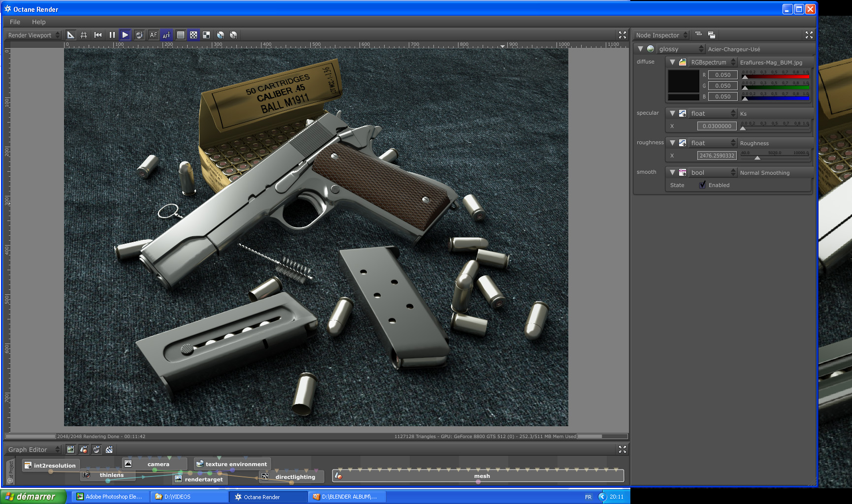
Task: Click the B value input field
Action: 722,96
